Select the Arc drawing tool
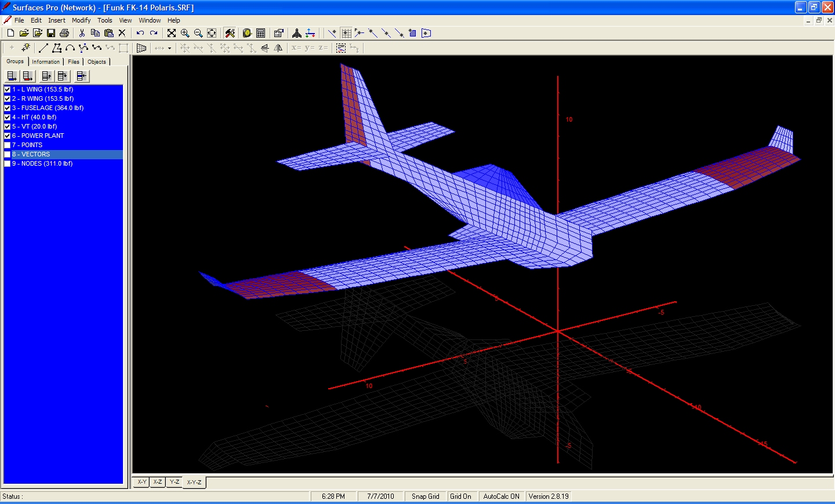 (x=70, y=48)
